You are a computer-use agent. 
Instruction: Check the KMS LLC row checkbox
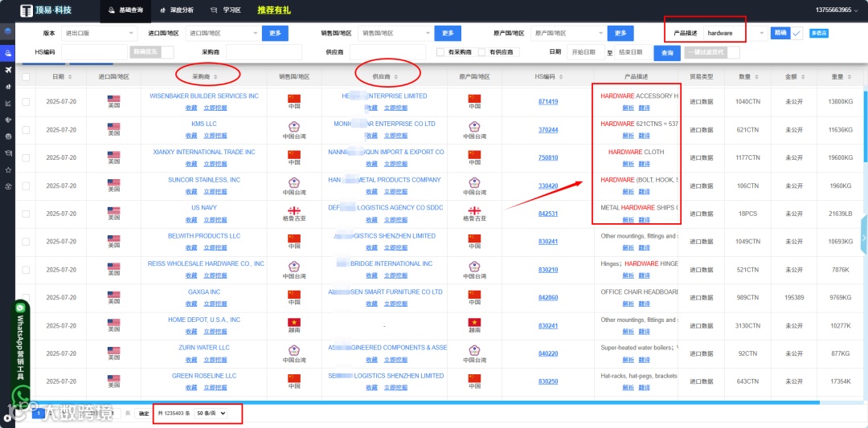pyautogui.click(x=26, y=129)
